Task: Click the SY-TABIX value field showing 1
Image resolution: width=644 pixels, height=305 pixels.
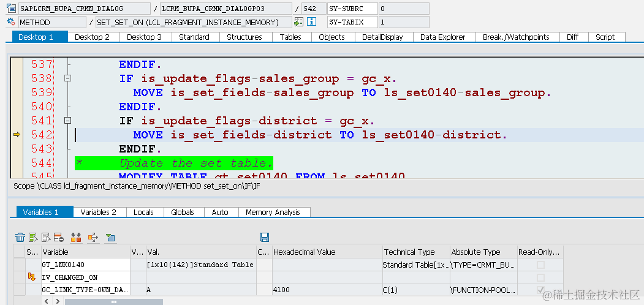Action: [x=403, y=22]
